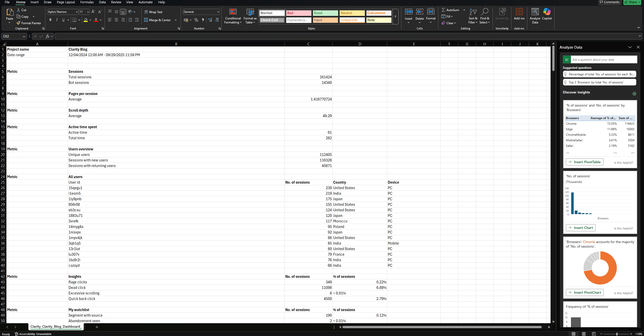Expand the cell styles gallery

point(395,16)
